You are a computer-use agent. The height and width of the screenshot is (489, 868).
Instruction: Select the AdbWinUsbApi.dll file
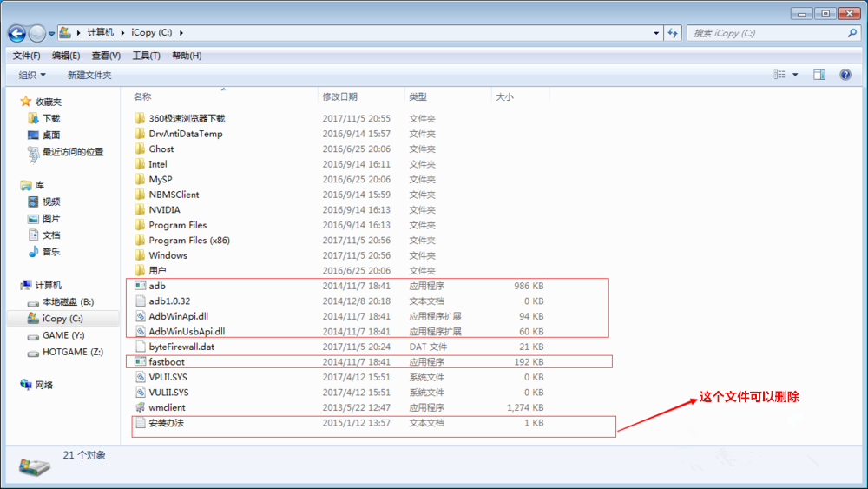[187, 331]
